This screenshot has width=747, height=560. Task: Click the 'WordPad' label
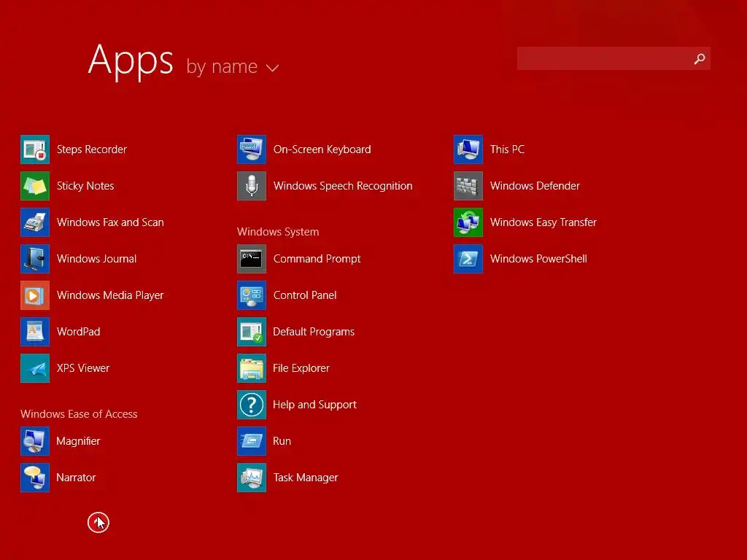click(x=79, y=332)
